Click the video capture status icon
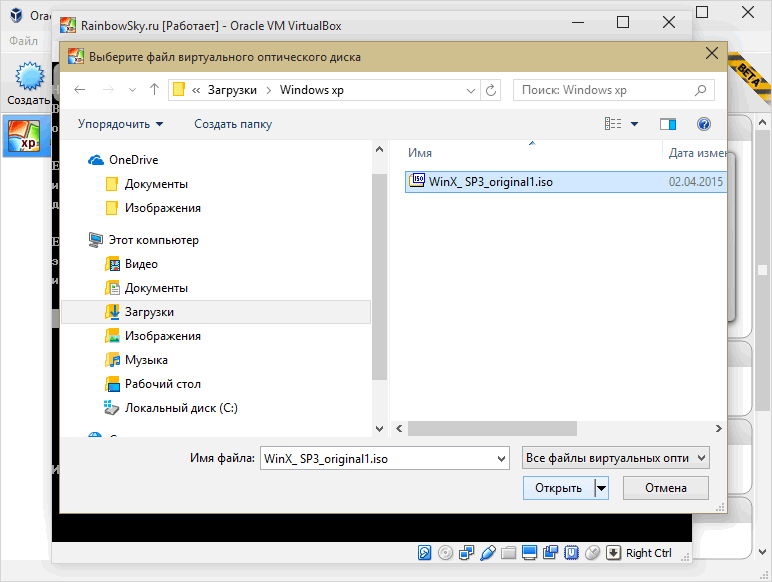 [550, 553]
